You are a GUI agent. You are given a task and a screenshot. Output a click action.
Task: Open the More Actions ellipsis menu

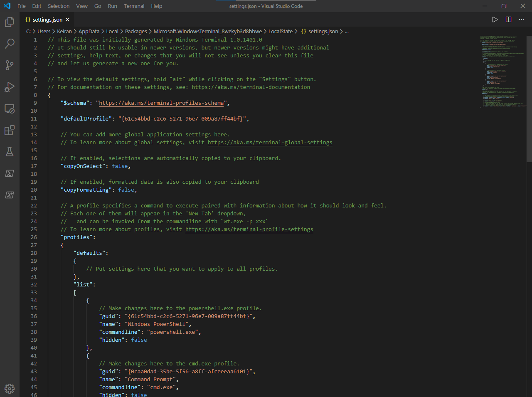522,20
